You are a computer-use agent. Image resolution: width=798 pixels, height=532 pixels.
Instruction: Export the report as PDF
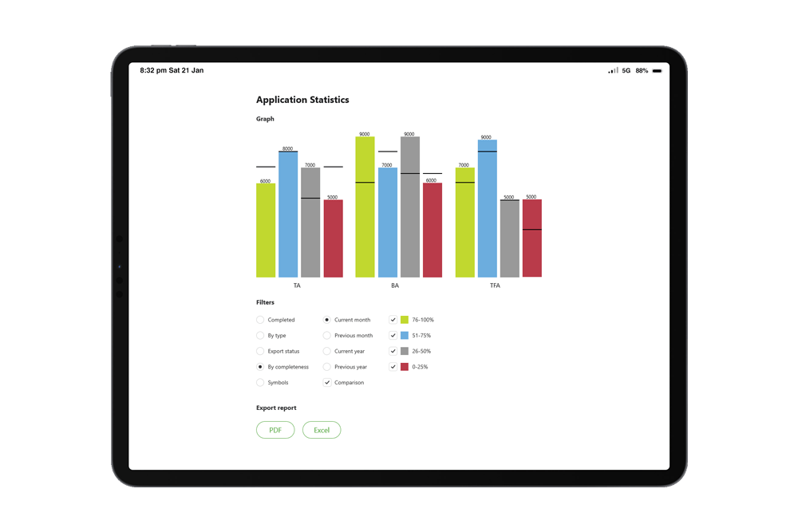click(x=275, y=430)
